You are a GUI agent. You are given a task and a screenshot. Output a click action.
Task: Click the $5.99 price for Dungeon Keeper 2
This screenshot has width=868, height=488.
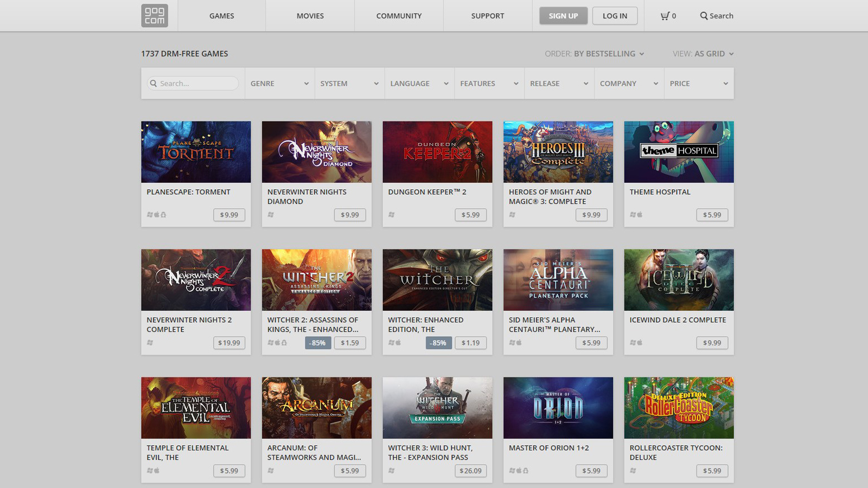point(470,215)
